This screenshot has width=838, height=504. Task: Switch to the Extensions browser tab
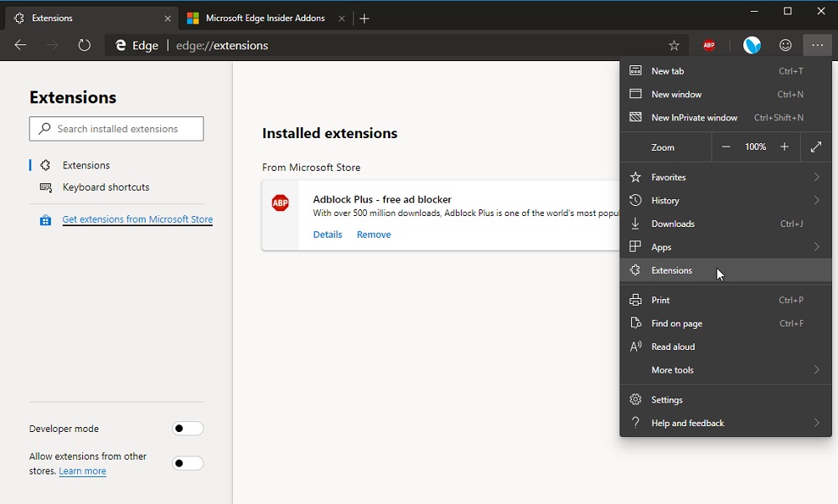(91, 18)
